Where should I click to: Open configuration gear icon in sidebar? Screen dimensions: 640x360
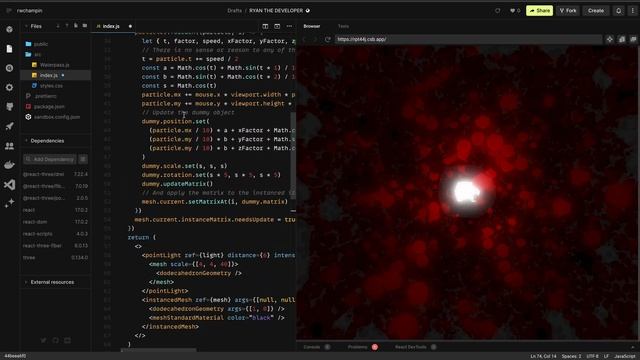(9, 87)
